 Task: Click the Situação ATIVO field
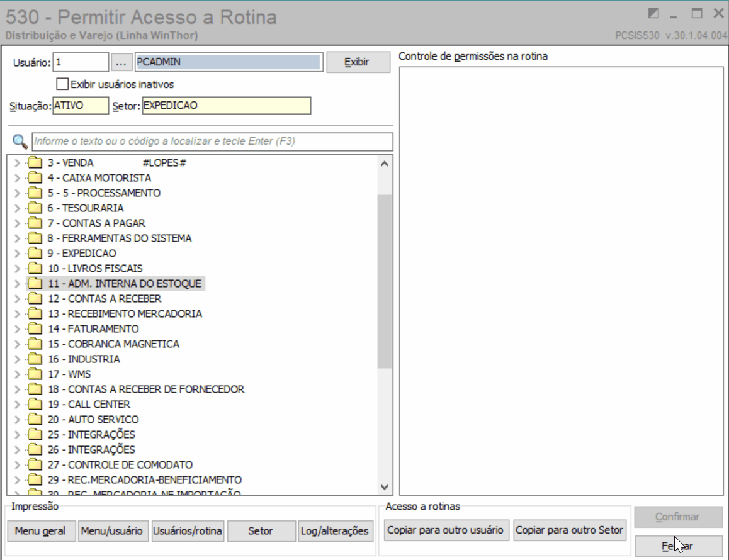coord(81,106)
